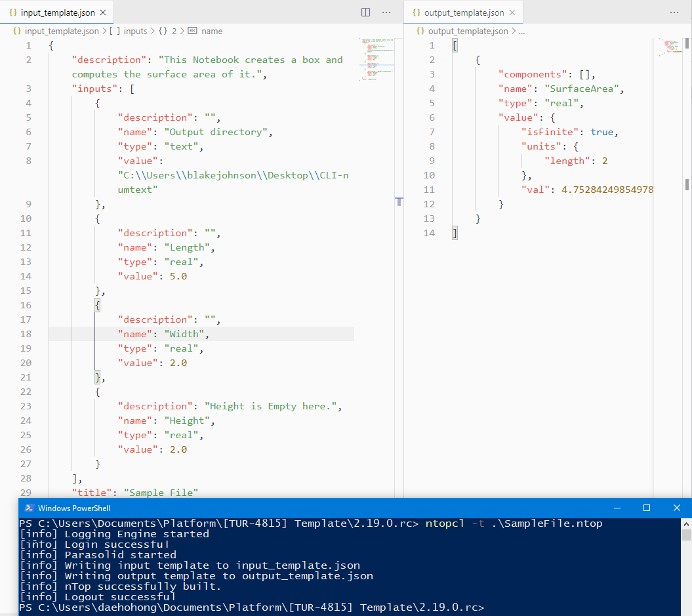This screenshot has width=692, height=616.
Task: Click the split editor right icon
Action: [365, 12]
